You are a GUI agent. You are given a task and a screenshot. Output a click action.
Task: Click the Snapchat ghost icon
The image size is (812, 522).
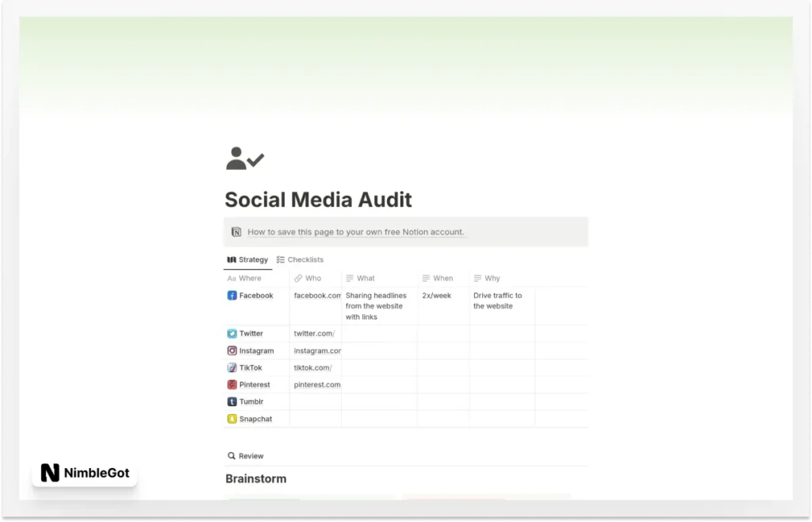pyautogui.click(x=232, y=418)
